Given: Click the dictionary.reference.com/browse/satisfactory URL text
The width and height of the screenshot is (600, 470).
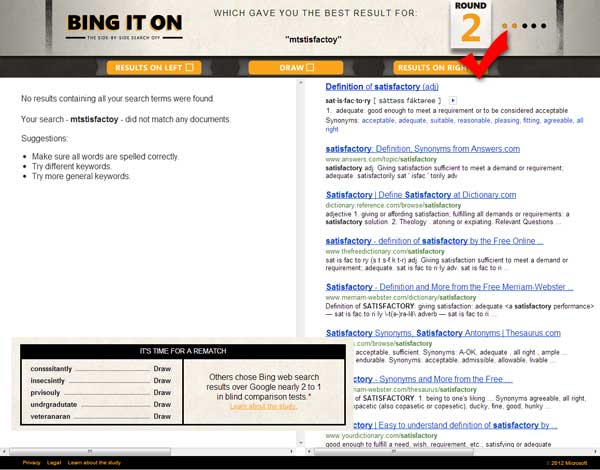Looking at the screenshot, I should tap(393, 206).
